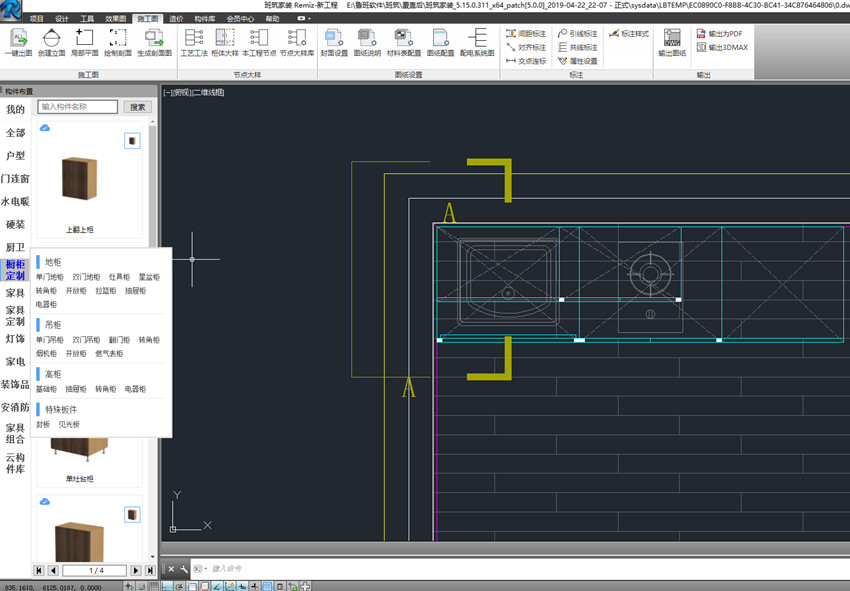Viewport: 850px width, 591px height.
Task: Select the 灯饰 category in sidebar
Action: click(15, 338)
